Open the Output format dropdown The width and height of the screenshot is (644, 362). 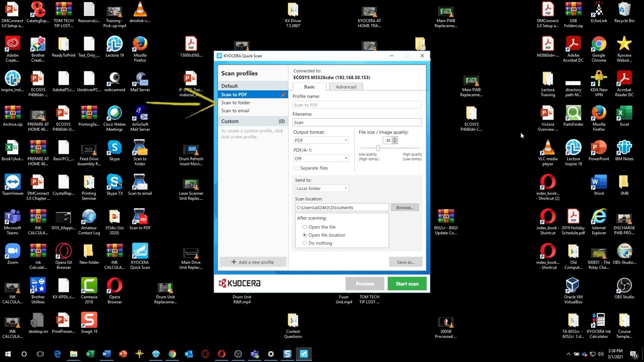[321, 140]
